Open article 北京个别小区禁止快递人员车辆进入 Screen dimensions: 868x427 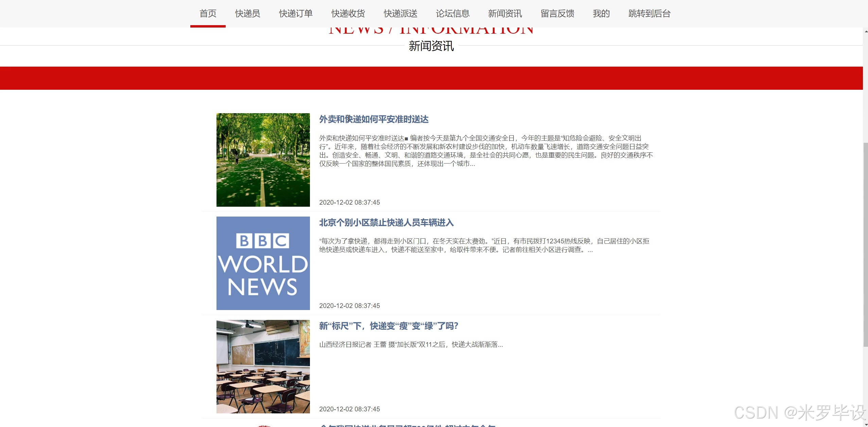[x=386, y=223]
